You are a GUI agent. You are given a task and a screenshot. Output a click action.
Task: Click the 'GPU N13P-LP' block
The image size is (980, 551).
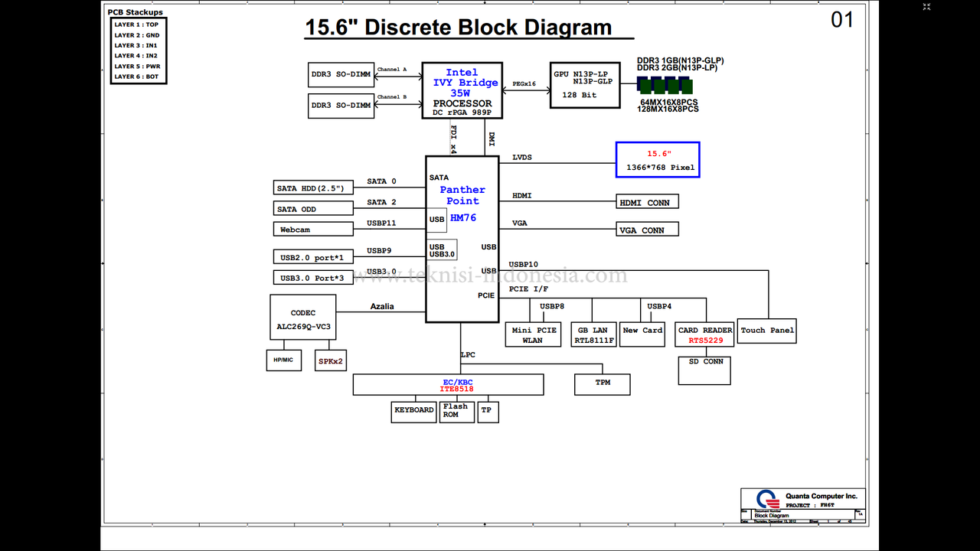coord(585,85)
